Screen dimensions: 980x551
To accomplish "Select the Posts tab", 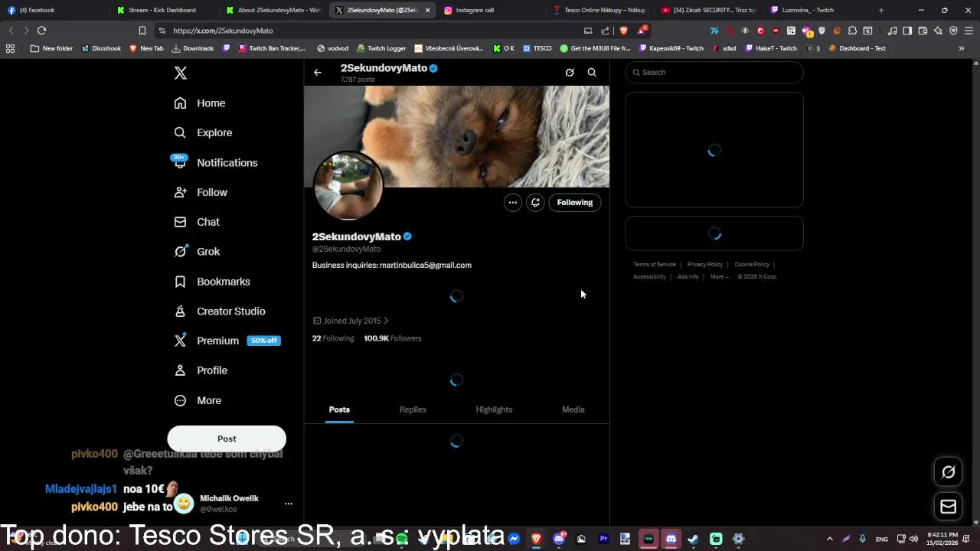I will pos(339,409).
